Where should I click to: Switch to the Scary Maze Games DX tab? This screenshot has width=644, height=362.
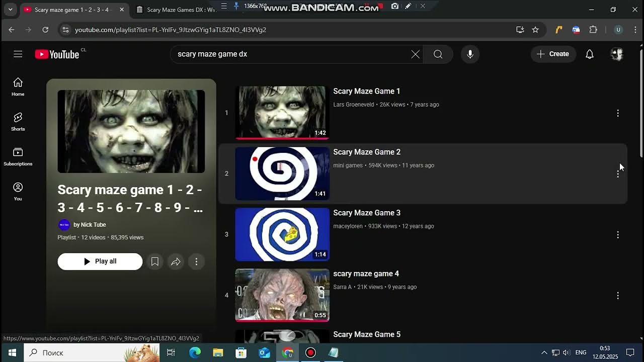tap(176, 10)
